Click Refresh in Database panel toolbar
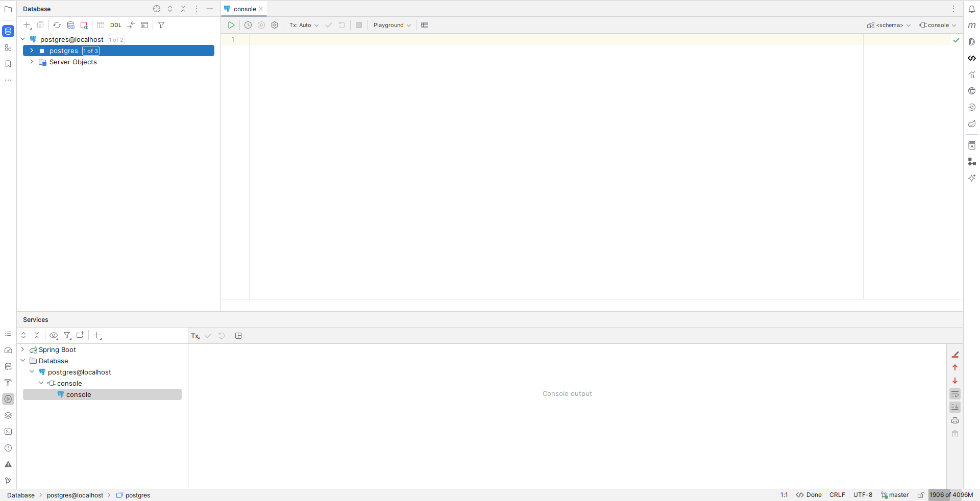980x501 pixels. click(57, 25)
